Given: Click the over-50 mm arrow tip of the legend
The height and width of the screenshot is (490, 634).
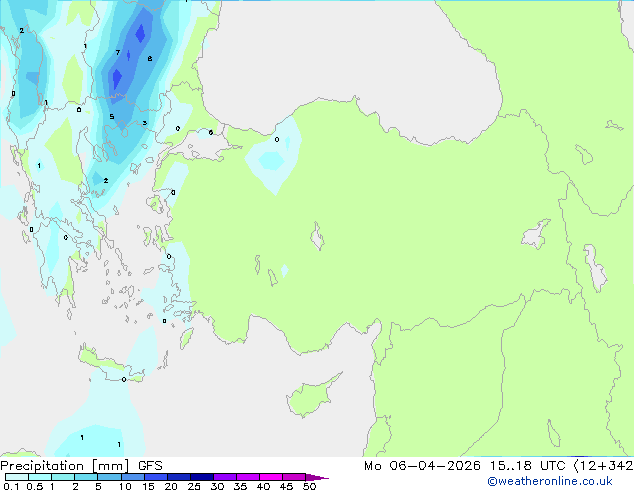Looking at the screenshot, I should pos(317,477).
